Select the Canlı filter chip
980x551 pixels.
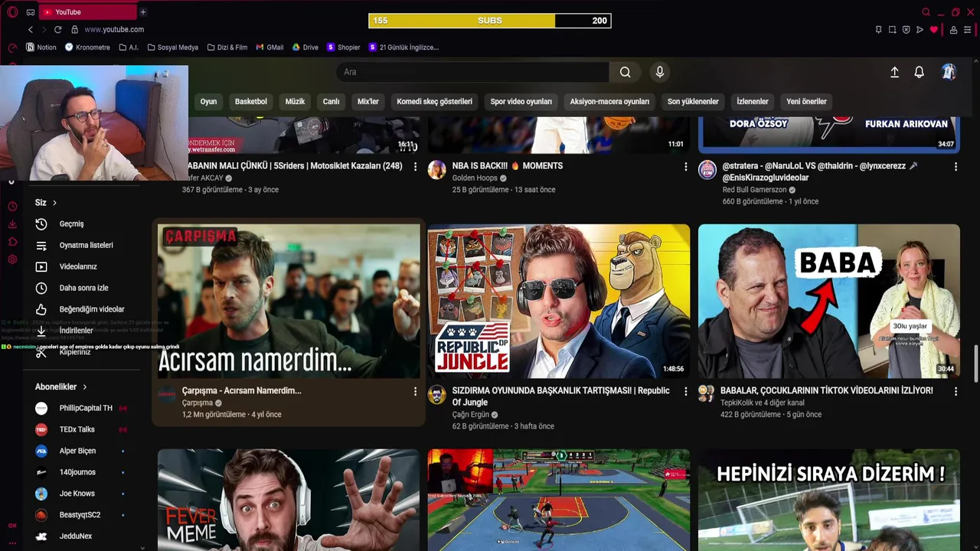pos(331,102)
